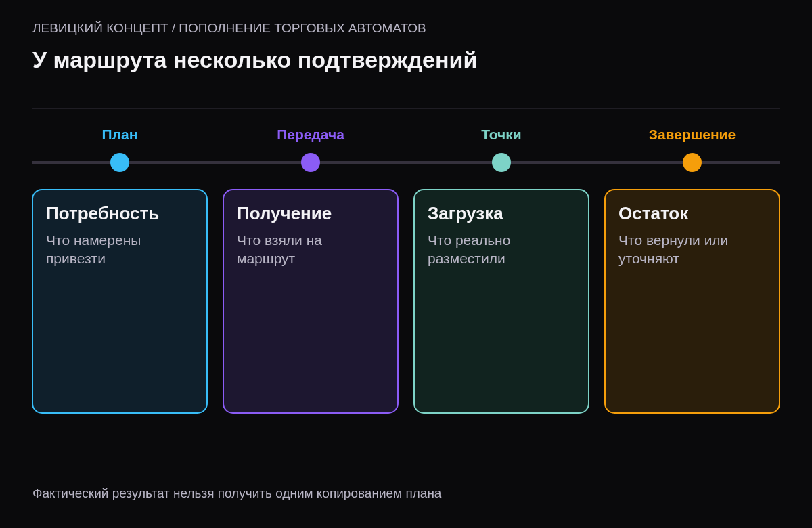Click the text 'Что взяли на маршрут'
Screen dimensions: 812x528
click(x=279, y=249)
